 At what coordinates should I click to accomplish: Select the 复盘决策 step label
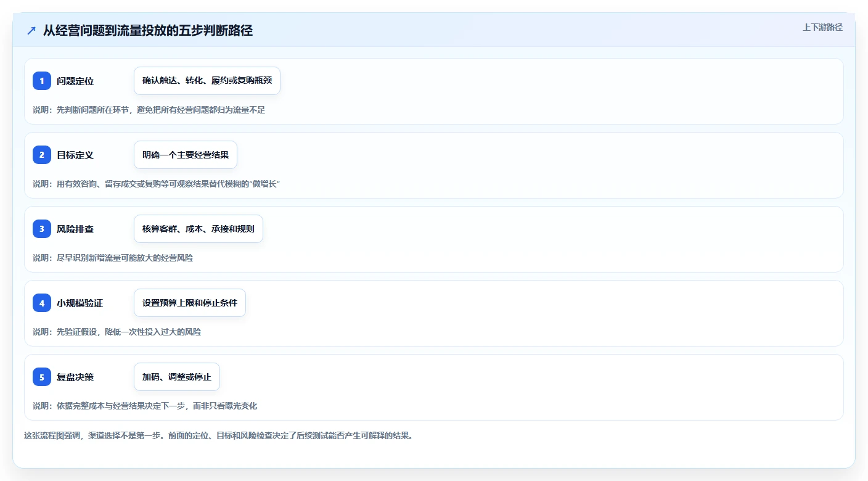[75, 377]
